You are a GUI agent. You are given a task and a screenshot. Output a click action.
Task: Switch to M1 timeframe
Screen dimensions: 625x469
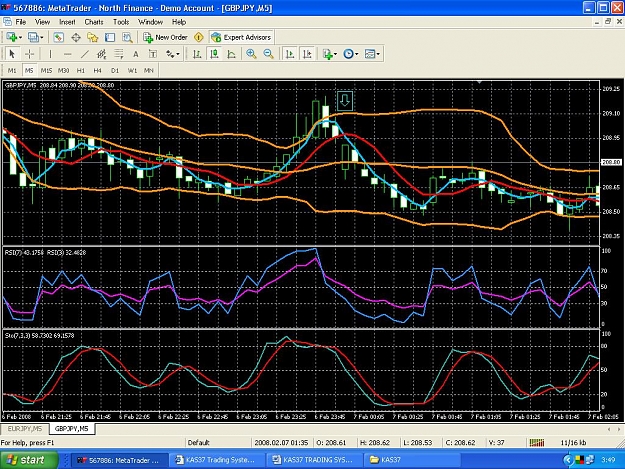coord(12,71)
